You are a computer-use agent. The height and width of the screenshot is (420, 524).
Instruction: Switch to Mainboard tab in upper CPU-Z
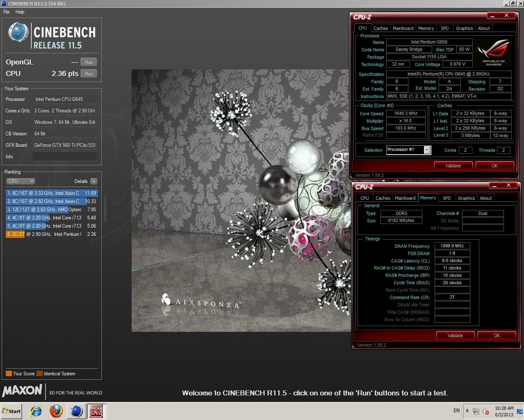tap(403, 28)
